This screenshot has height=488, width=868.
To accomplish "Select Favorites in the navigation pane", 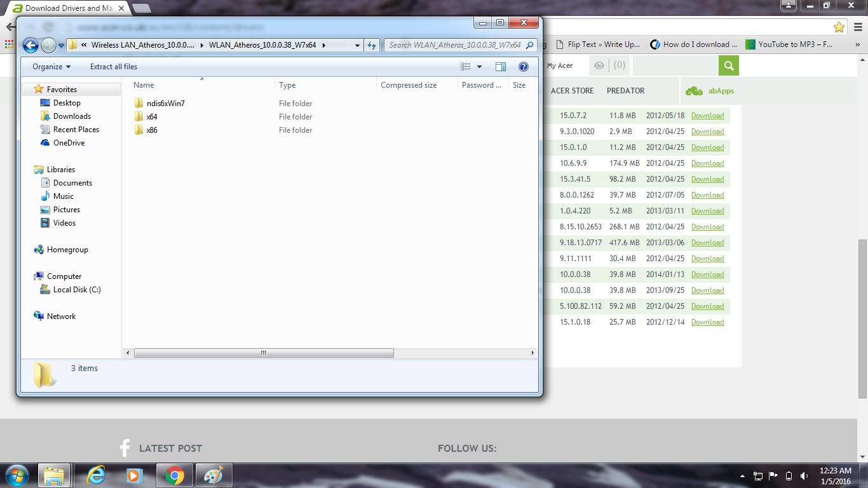I will point(62,90).
